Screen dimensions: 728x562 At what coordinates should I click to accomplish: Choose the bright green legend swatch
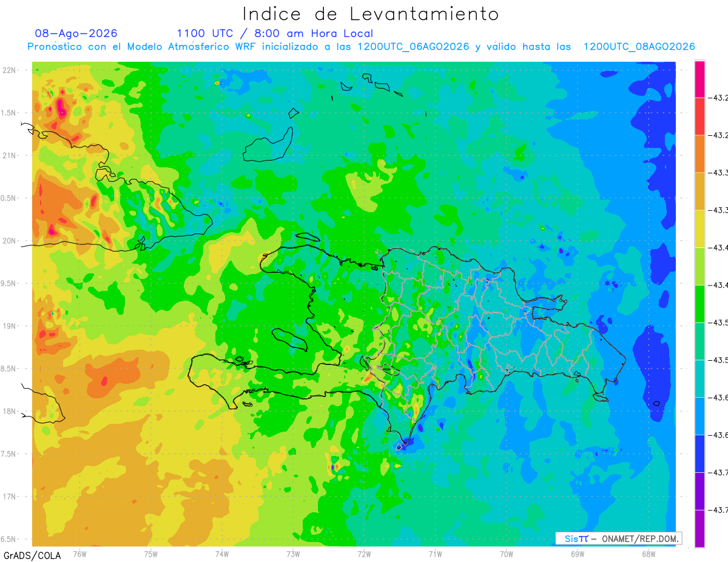point(699,304)
